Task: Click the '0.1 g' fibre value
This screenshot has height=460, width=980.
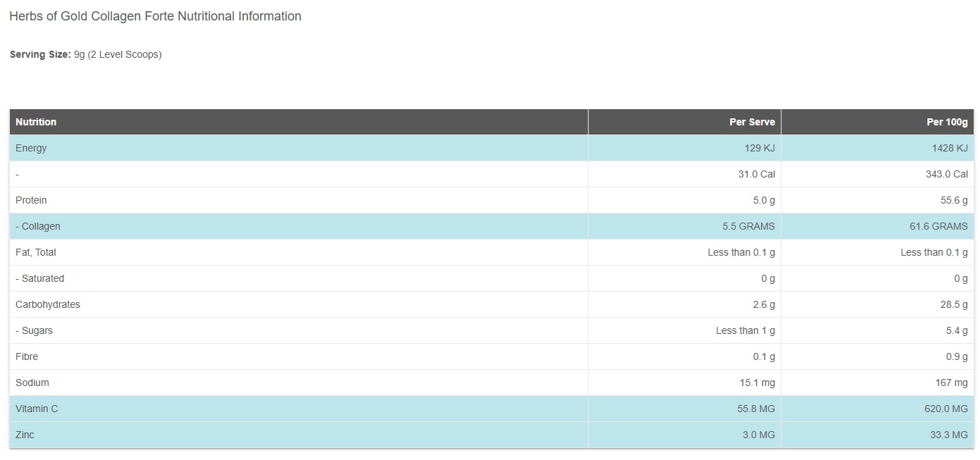Action: click(764, 356)
